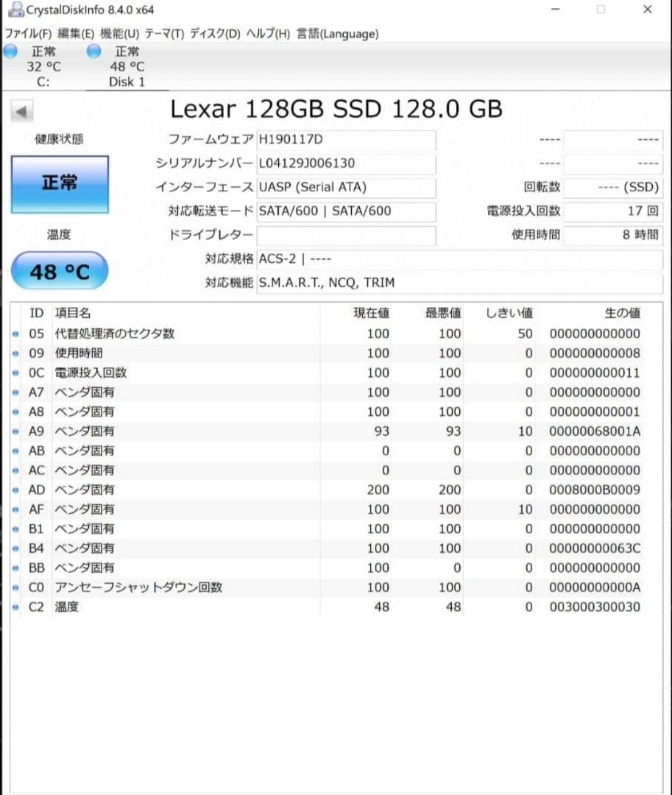Screen dimensions: 672x795
Task: Click the blue dot beside attribute C2 温度
Action: [x=15, y=606]
